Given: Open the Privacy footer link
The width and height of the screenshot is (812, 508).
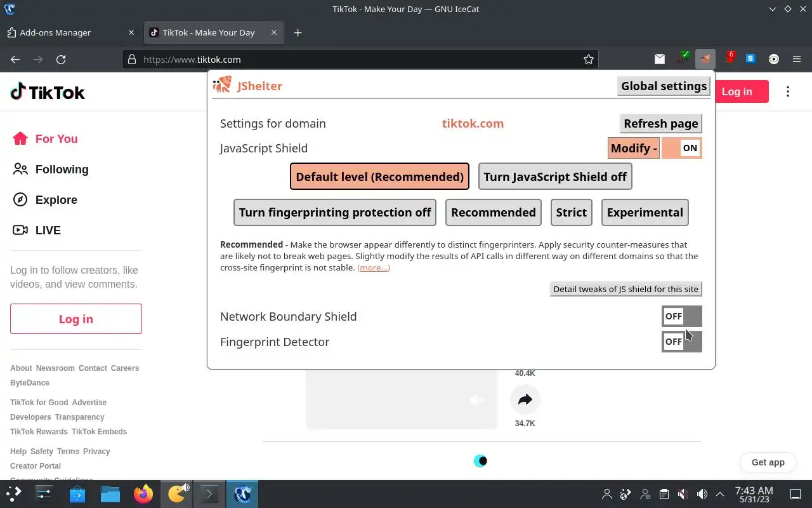Looking at the screenshot, I should point(96,451).
